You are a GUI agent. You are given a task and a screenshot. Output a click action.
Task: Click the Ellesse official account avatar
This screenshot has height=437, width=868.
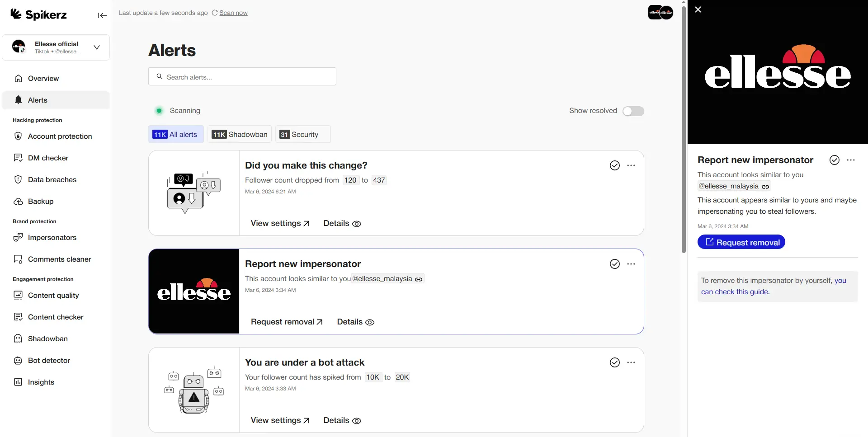click(x=19, y=47)
